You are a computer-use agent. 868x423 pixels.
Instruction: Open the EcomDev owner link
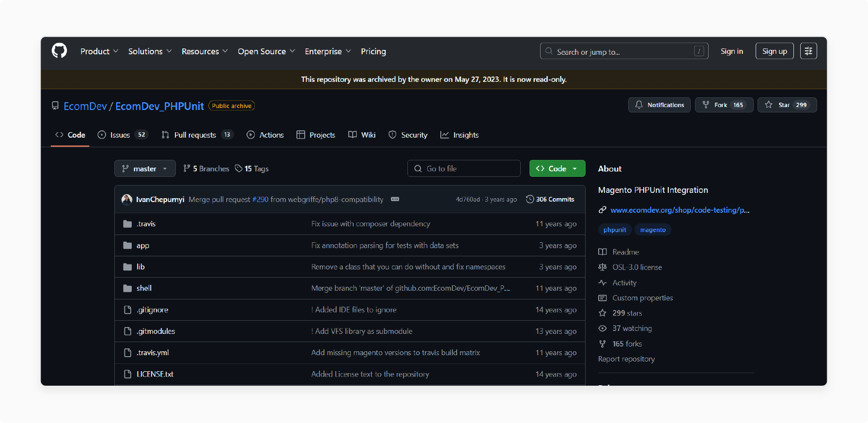(85, 106)
